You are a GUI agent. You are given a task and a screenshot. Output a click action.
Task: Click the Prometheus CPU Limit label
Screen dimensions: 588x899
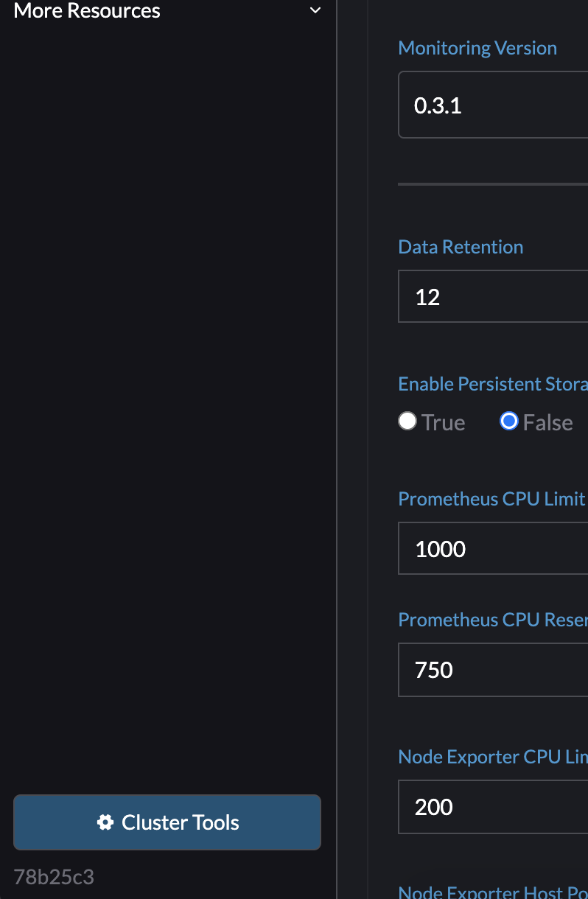[491, 500]
